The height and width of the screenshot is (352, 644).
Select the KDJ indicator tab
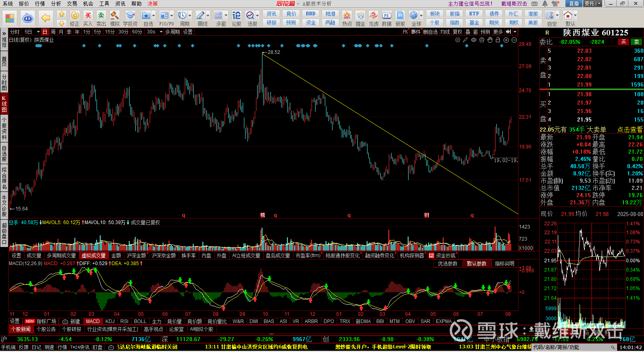(x=110, y=321)
